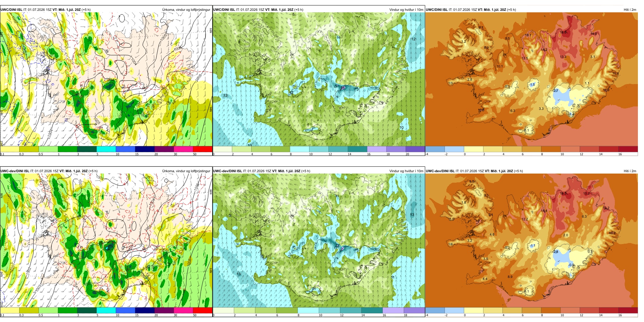
Task: Click the -2.8 glacier temperature value on UWC-dev map
Action: click(555, 252)
